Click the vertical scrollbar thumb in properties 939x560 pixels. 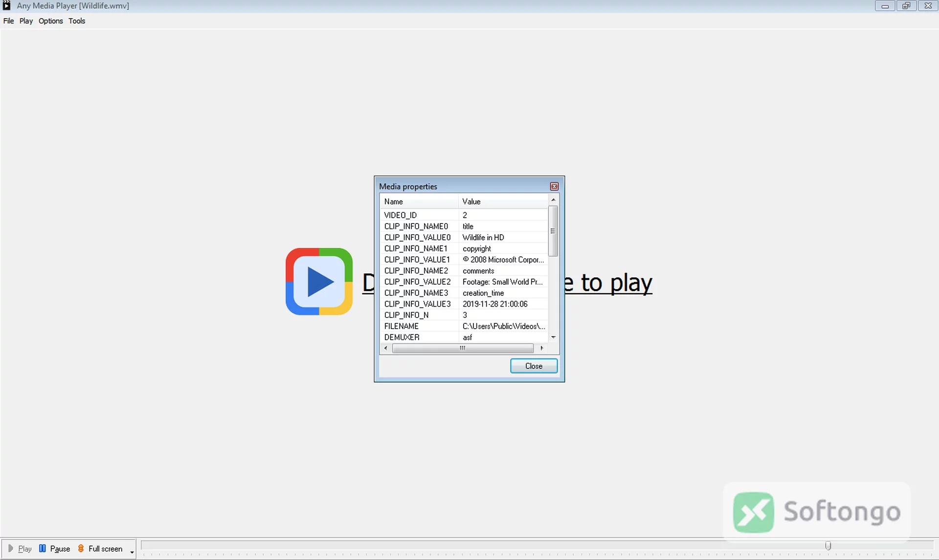tap(553, 231)
